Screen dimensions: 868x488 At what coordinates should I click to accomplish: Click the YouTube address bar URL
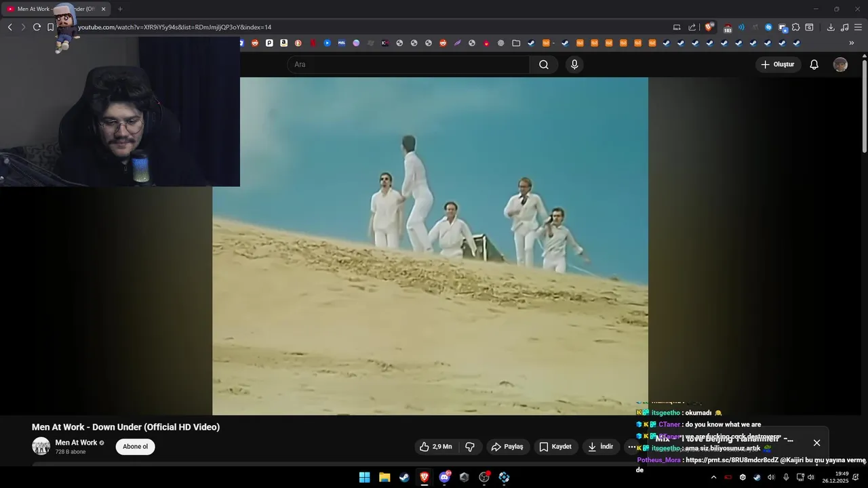pyautogui.click(x=175, y=27)
